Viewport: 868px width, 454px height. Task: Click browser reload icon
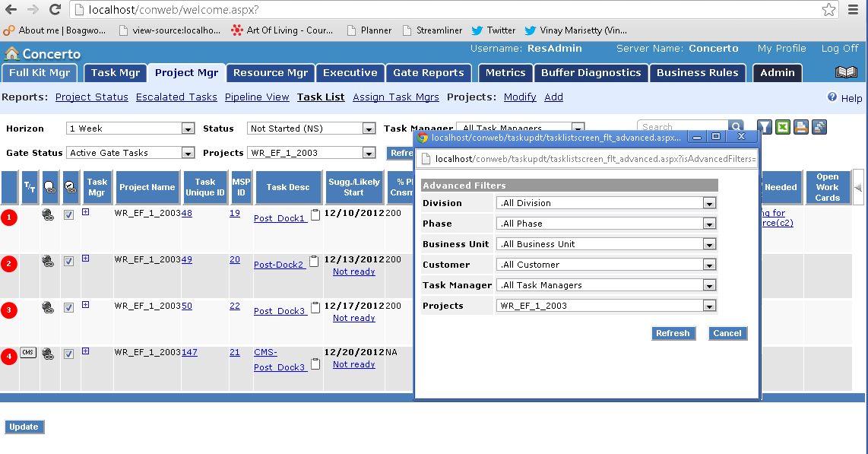[x=55, y=9]
